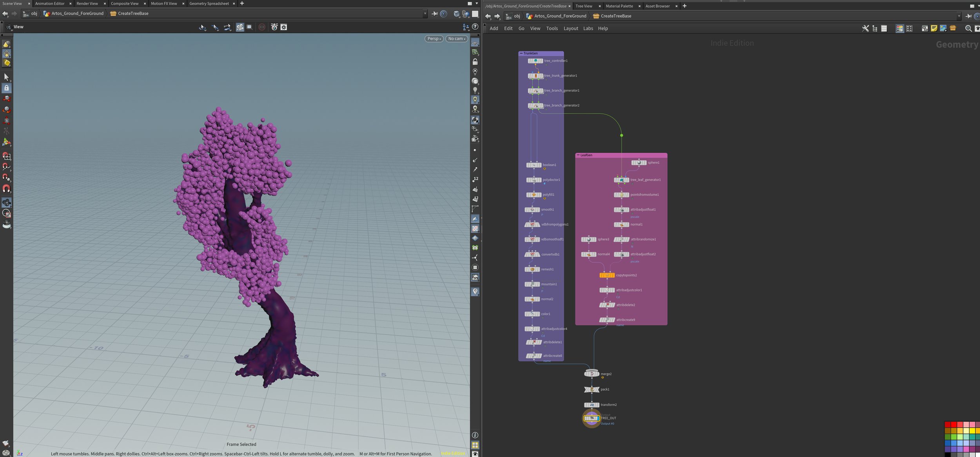The height and width of the screenshot is (457, 980).
Task: Add a new pane tab in the network editor
Action: point(684,6)
